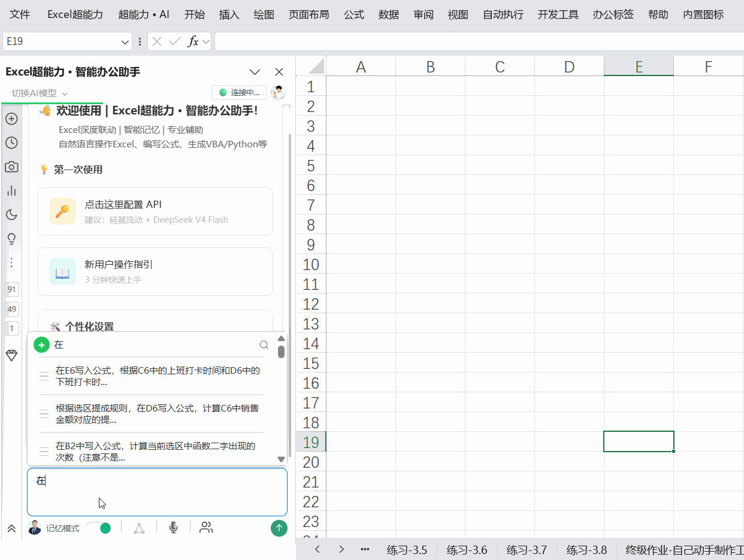Open the task pane options chevron
The width and height of the screenshot is (744, 560).
(255, 72)
